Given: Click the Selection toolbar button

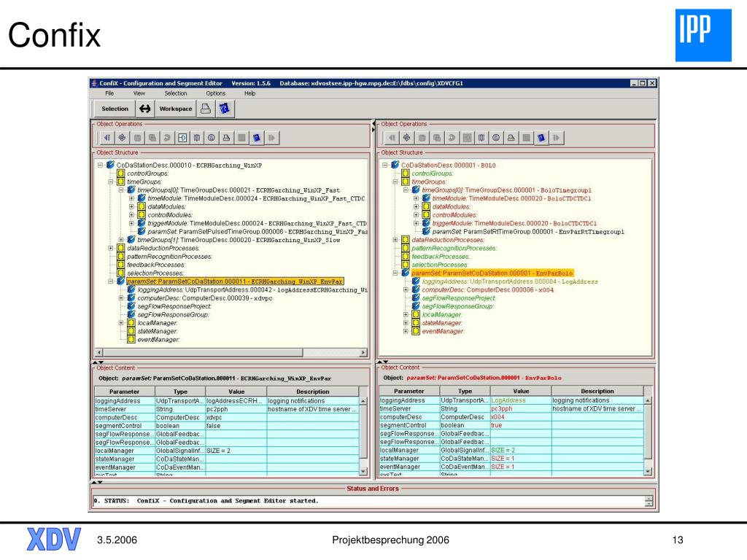Looking at the screenshot, I should pos(115,109).
